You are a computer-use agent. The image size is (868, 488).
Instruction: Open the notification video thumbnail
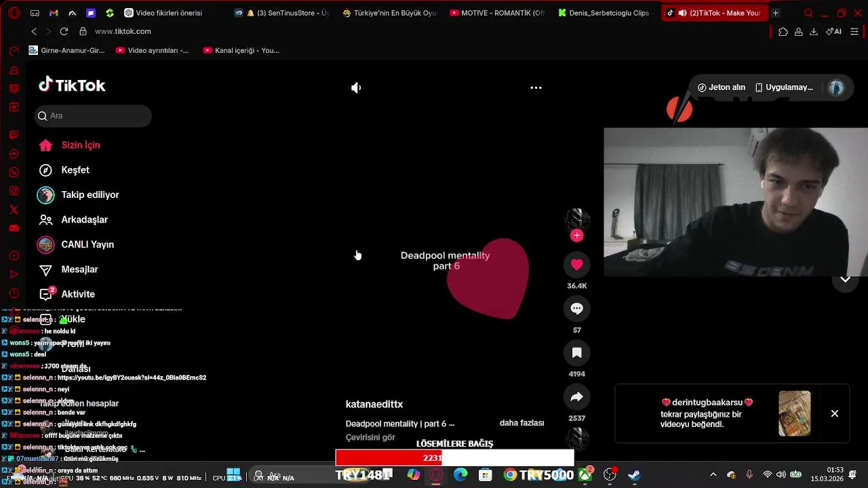[x=795, y=413]
